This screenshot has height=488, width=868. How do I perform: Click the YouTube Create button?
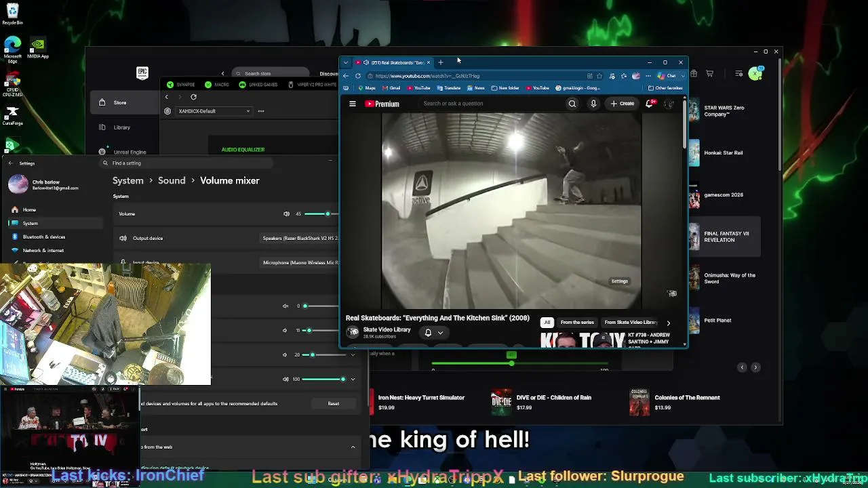623,104
